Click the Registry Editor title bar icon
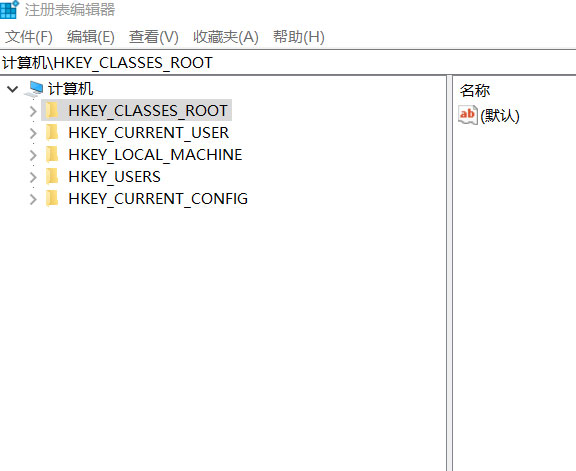Viewport: 576px width, 471px height. 9,9
